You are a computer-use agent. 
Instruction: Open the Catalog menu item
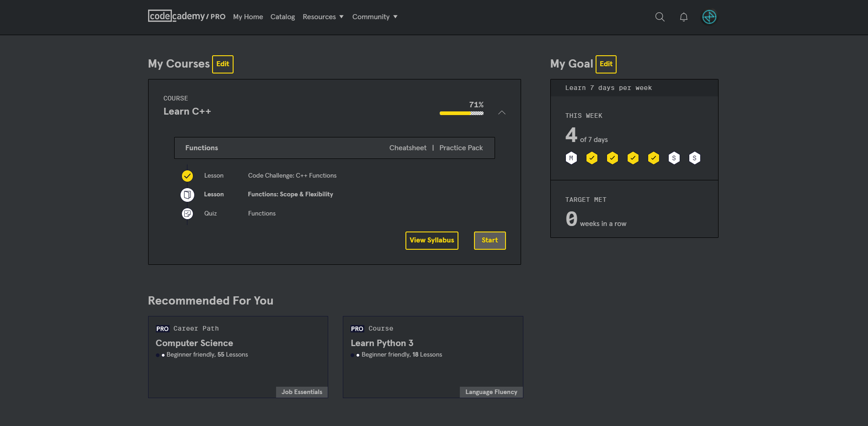pos(282,16)
